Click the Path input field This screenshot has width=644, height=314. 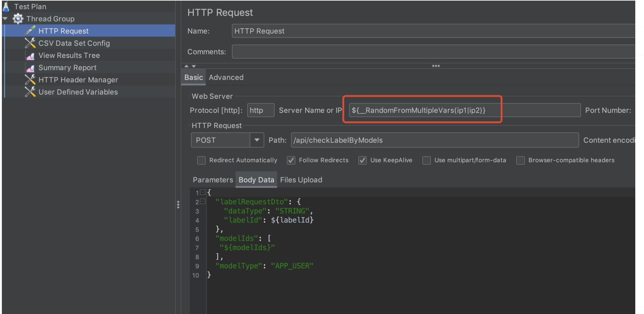435,140
